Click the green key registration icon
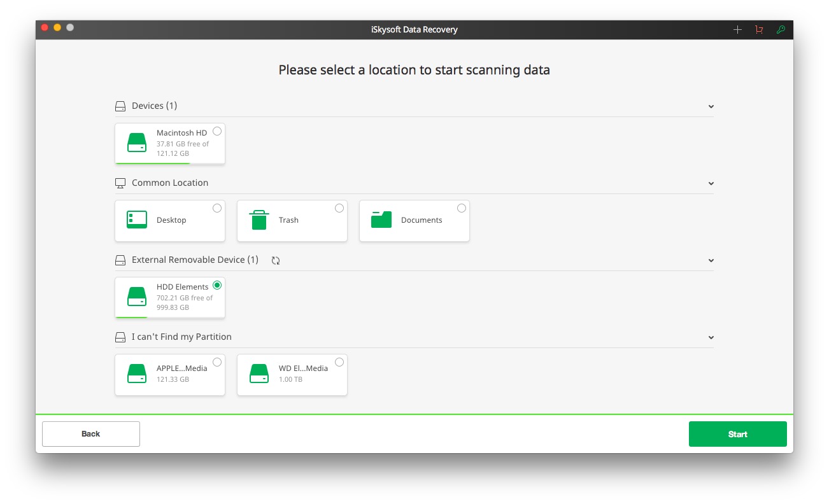829x504 pixels. point(781,30)
